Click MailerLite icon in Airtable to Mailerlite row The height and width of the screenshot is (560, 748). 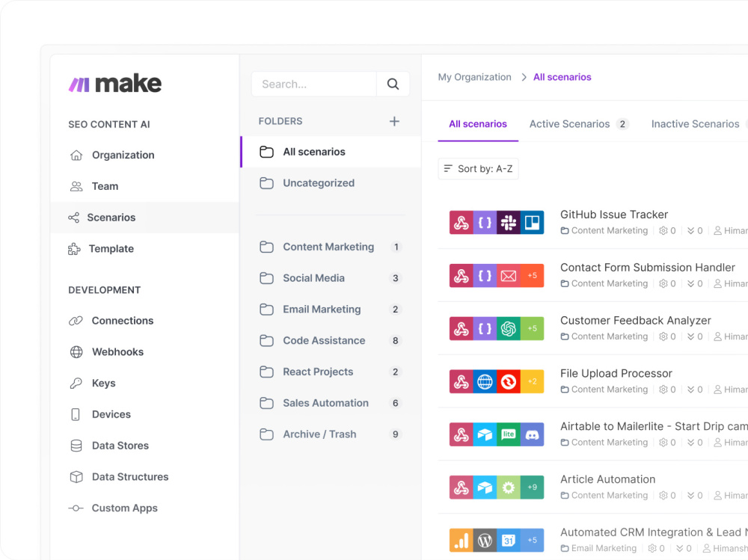pos(508,434)
